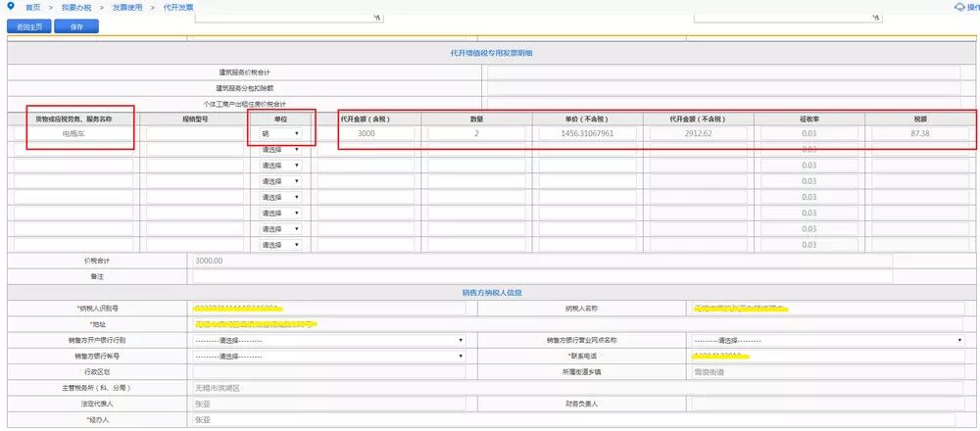This screenshot has width=980, height=431.
Task: Click the 规格型号 column header
Action: [x=195, y=119]
